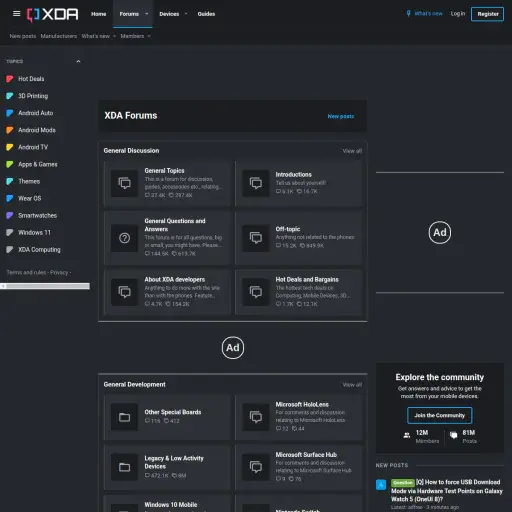Expand the Devices dropdown arrow
512x512 pixels.
tap(186, 14)
